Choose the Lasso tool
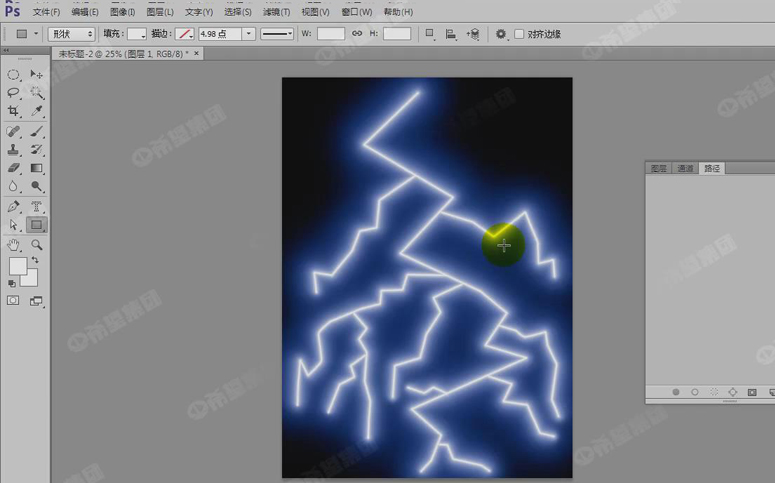 click(14, 93)
